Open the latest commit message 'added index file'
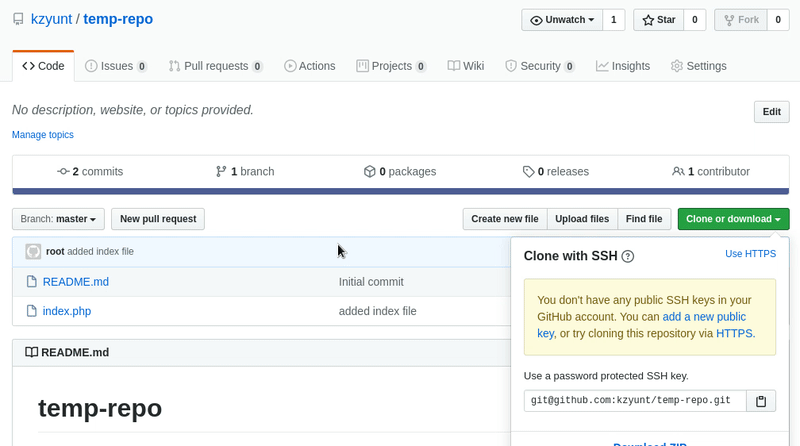 101,252
